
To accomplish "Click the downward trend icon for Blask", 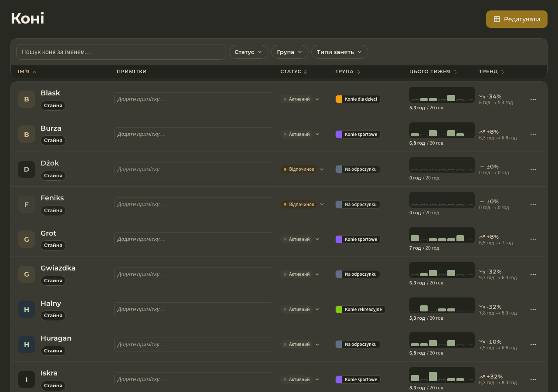I will click(482, 97).
